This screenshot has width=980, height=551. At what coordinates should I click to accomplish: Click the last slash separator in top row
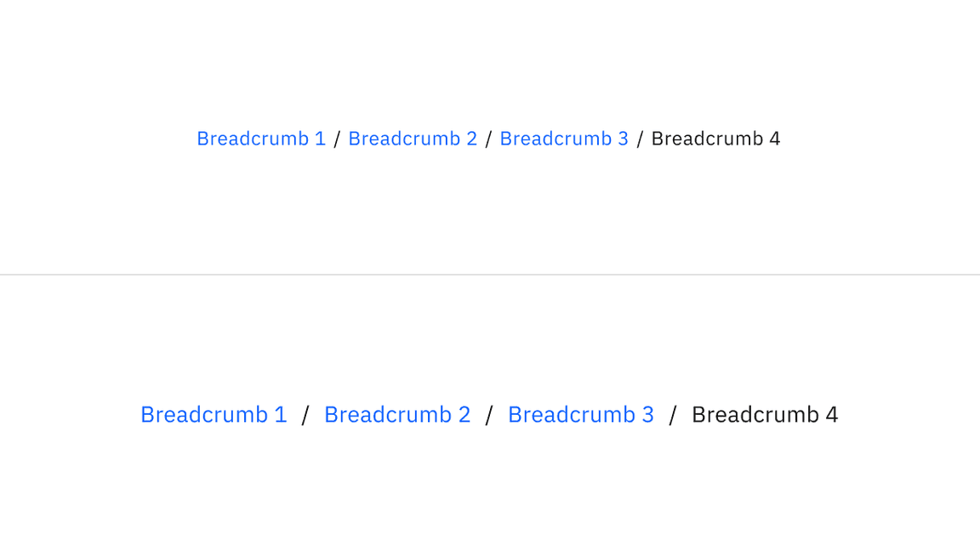point(640,138)
